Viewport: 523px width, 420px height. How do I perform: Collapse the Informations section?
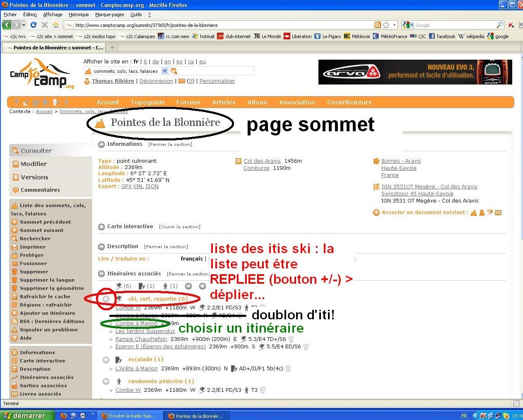[x=101, y=145]
